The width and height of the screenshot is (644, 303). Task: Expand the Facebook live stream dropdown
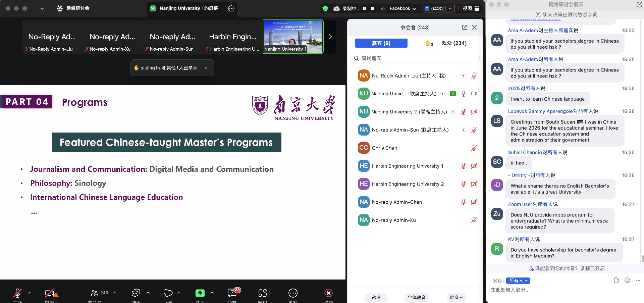[402, 9]
